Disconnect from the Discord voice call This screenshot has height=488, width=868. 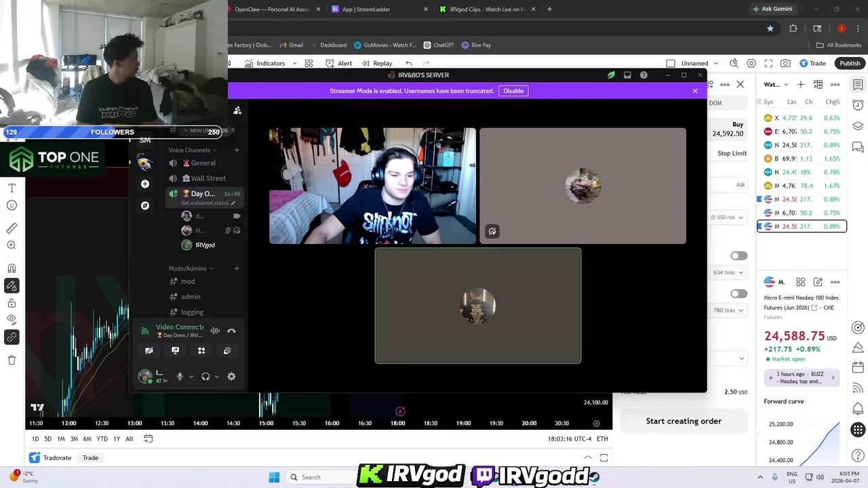pos(231,331)
